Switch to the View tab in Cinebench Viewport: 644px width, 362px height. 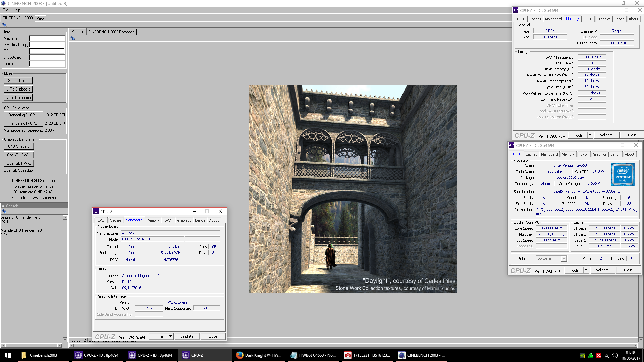pos(41,18)
